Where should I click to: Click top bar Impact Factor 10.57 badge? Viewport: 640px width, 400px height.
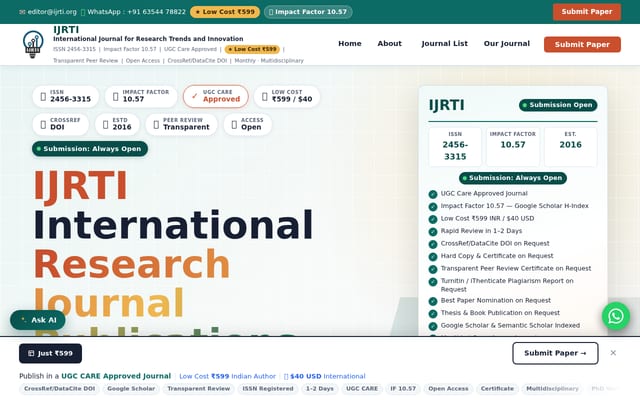point(308,12)
